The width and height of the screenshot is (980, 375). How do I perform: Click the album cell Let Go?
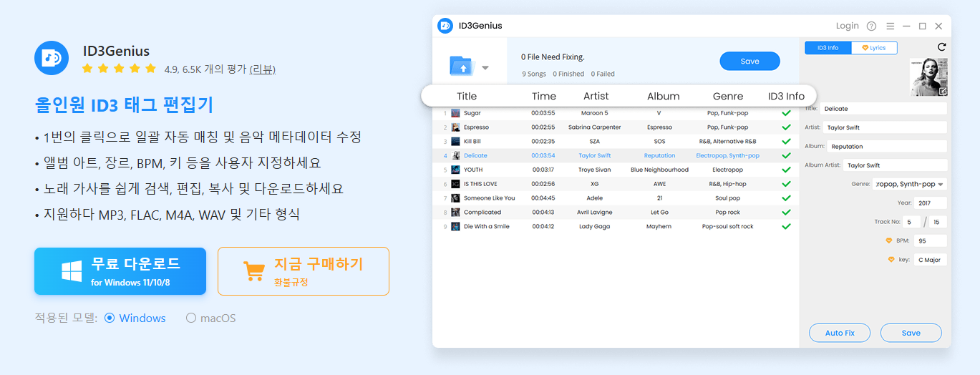pyautogui.click(x=659, y=213)
